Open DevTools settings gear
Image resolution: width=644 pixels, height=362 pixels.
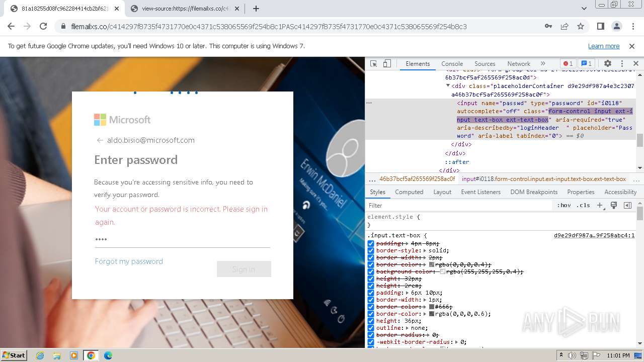[x=608, y=64]
